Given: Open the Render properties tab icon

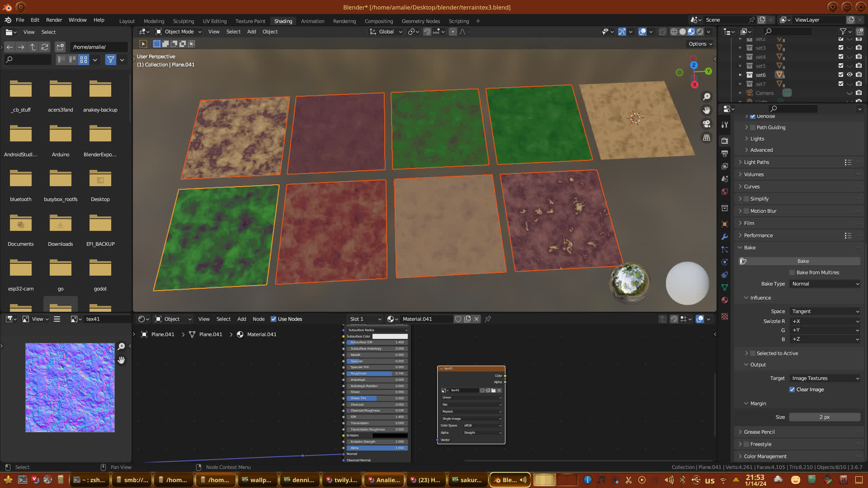Looking at the screenshot, I should (x=725, y=141).
